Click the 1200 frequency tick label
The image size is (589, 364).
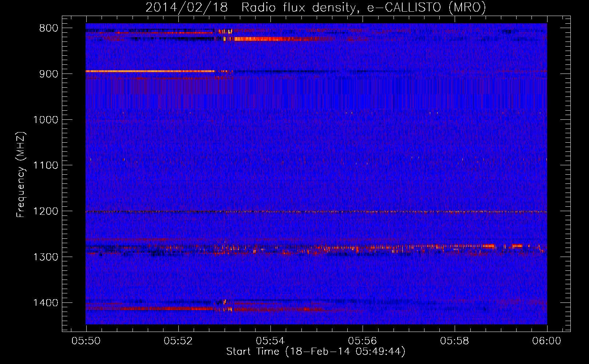(x=46, y=211)
